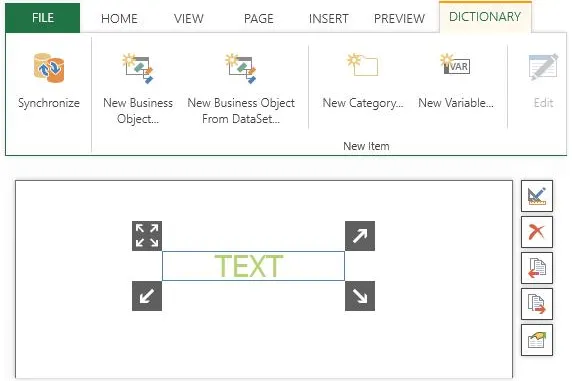The height and width of the screenshot is (381, 572).
Task: Click the bottom sidebar page-with-green-arrow icon
Action: point(537,340)
